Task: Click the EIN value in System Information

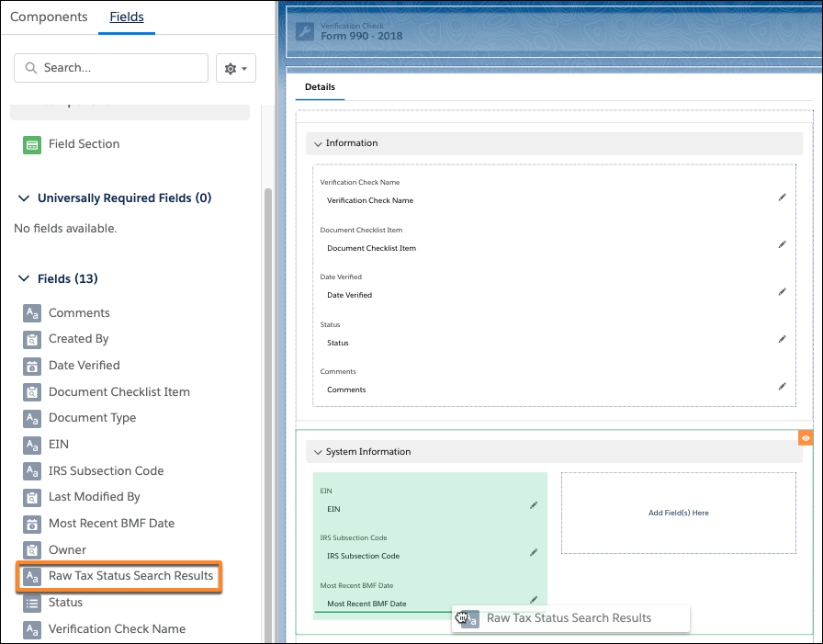Action: tap(333, 509)
